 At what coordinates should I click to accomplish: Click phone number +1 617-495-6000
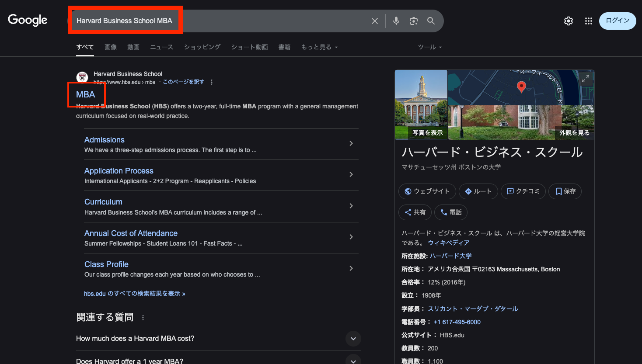tap(457, 322)
